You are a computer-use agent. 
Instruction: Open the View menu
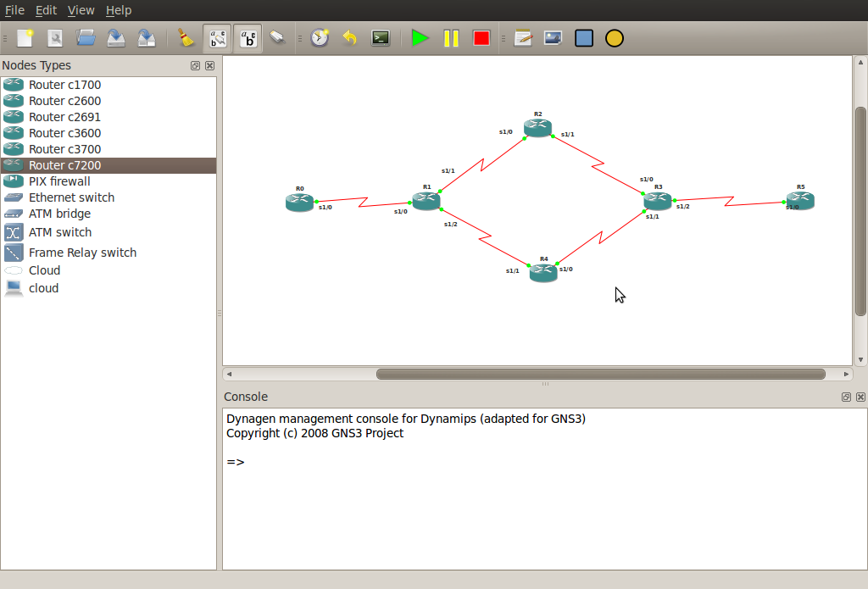point(81,10)
